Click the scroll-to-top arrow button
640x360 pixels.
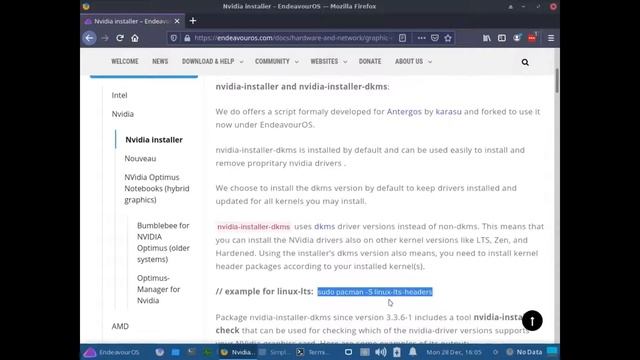pos(532,321)
